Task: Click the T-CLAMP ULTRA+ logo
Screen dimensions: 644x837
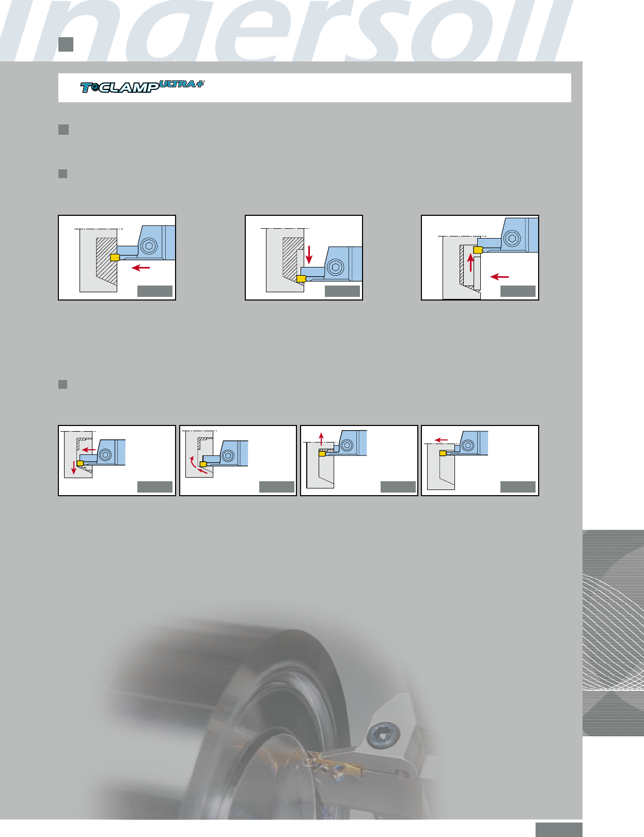Action: 143,87
